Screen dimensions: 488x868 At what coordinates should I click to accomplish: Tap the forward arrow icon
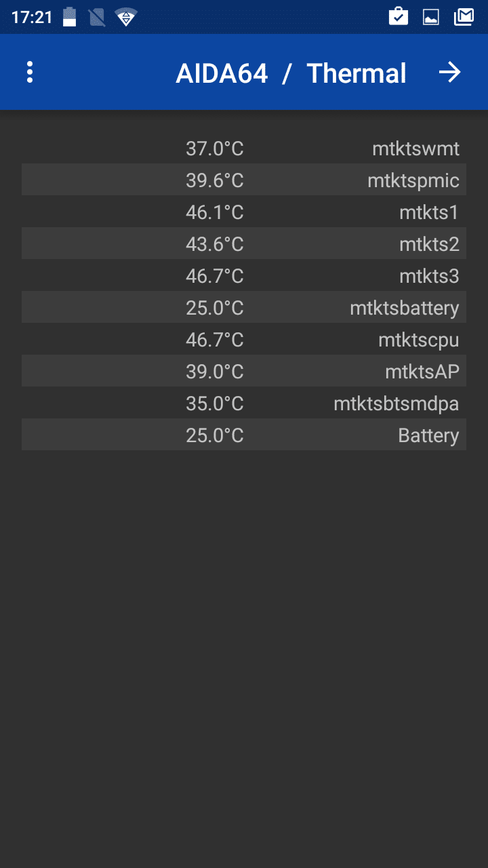click(x=449, y=73)
